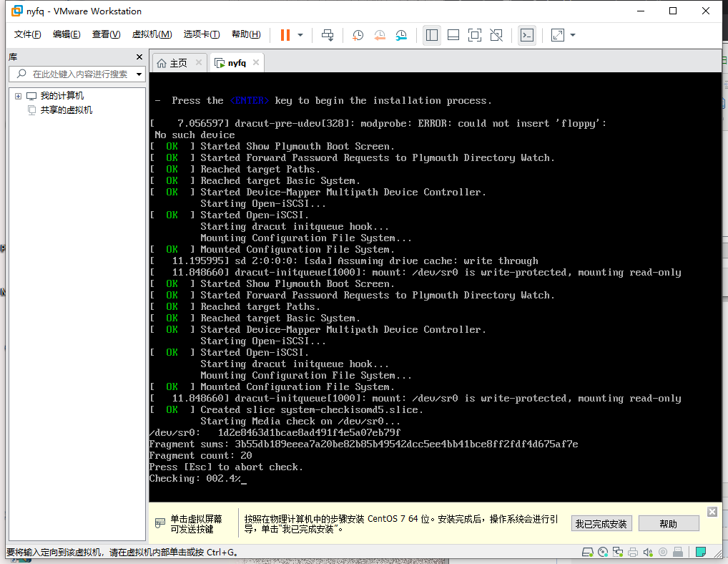
Task: Focus the library search input field
Action: pos(77,74)
